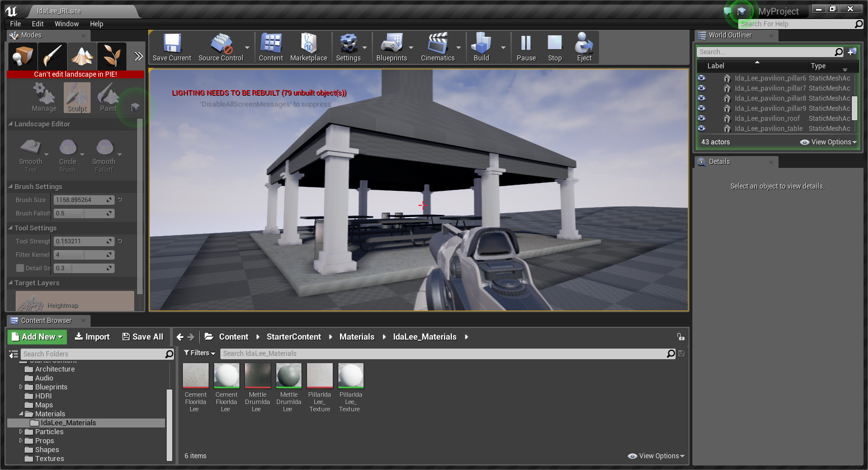Click the Save All button
Screen dimensions: 868x470
(143, 337)
